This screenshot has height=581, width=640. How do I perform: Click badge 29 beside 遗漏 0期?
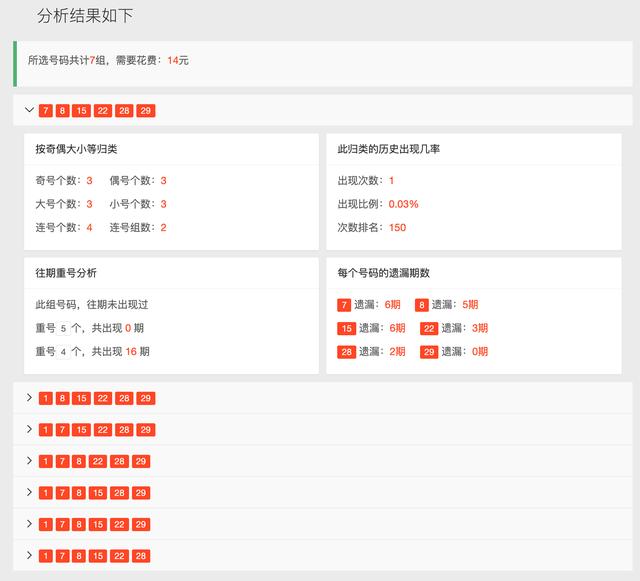[429, 352]
